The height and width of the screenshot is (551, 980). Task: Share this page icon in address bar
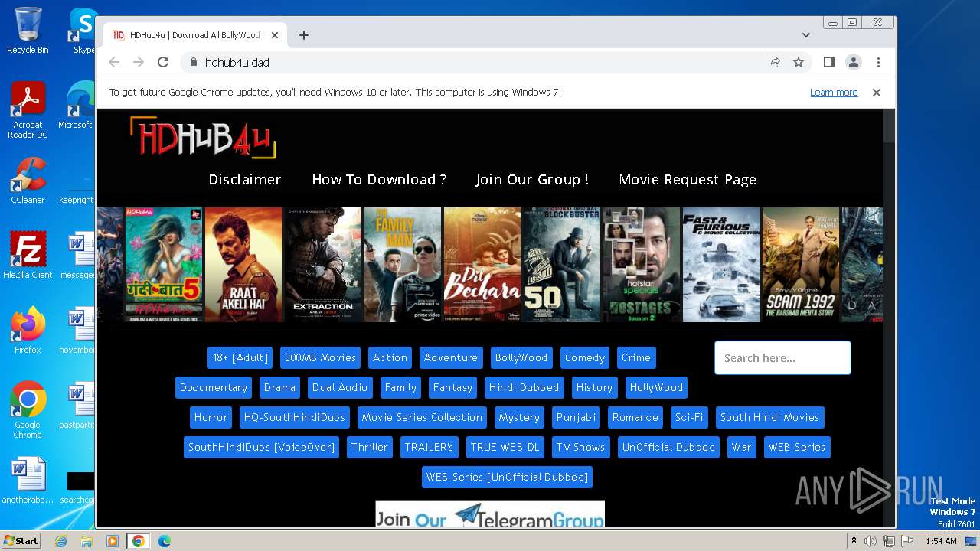point(774,62)
